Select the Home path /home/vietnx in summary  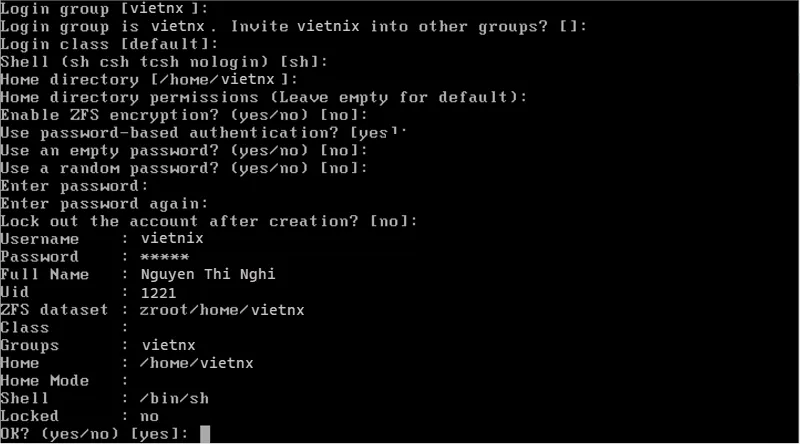[196, 363]
